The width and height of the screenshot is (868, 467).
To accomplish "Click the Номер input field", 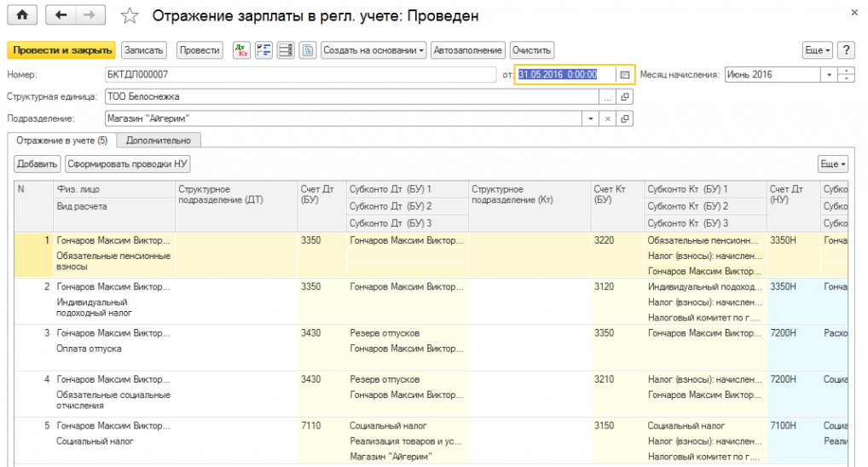I will pyautogui.click(x=298, y=75).
